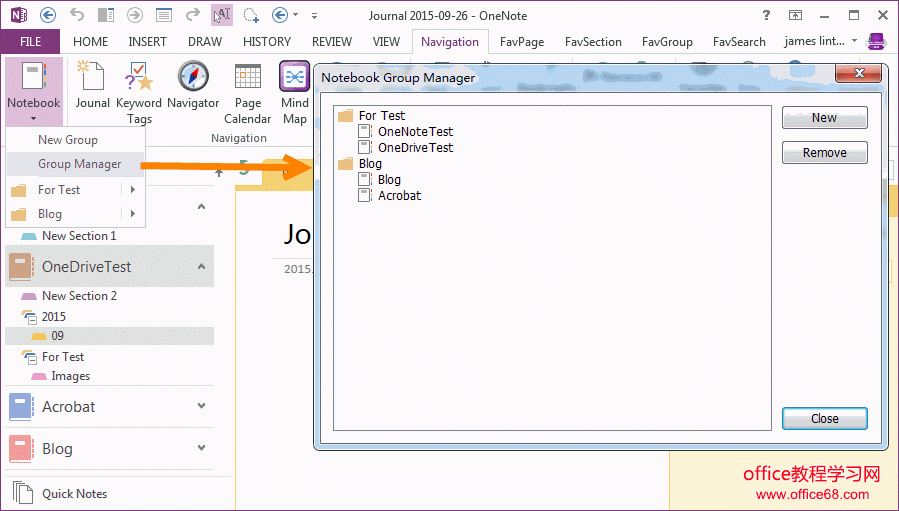This screenshot has height=511, width=899.
Task: Select Group Manager menu item
Action: (79, 164)
